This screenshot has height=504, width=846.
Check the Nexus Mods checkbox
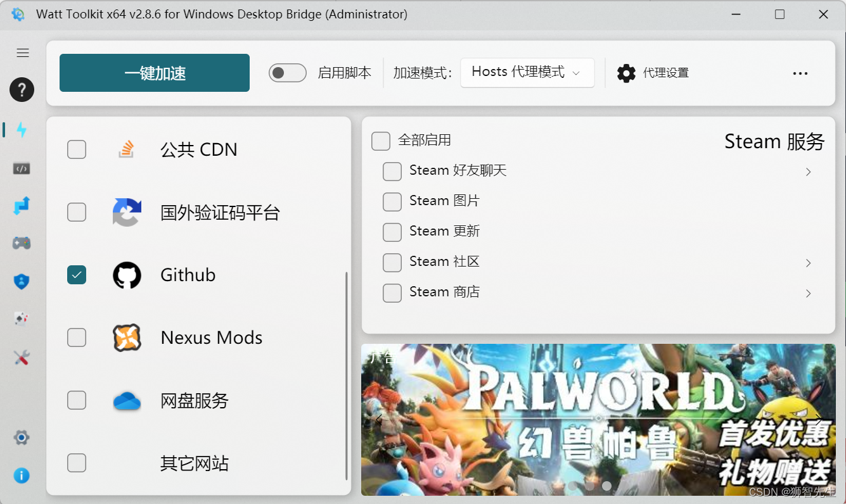77,337
